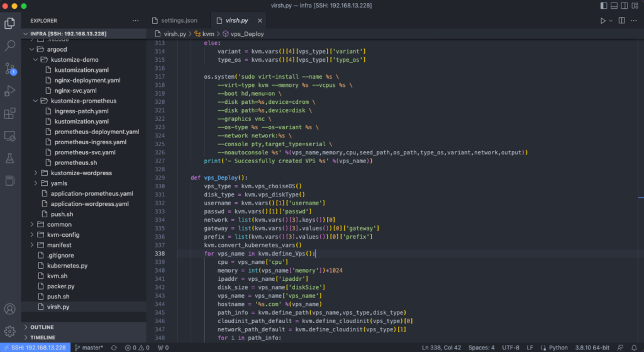The image size is (644, 352).
Task: Open Remote Explorer view icon
Action: point(10,136)
